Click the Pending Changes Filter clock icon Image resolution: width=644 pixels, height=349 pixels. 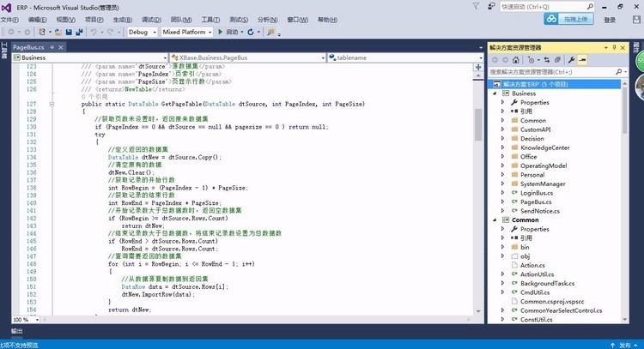[x=531, y=60]
